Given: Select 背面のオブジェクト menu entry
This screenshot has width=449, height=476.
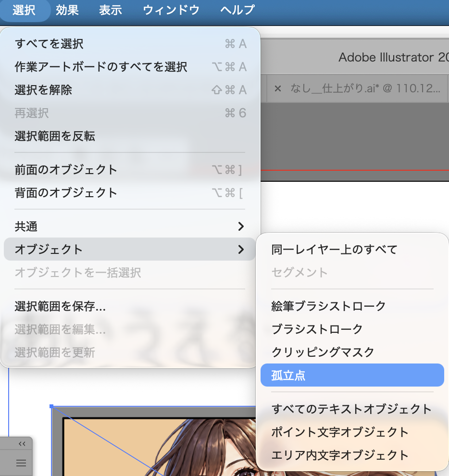Looking at the screenshot, I should (x=130, y=193).
